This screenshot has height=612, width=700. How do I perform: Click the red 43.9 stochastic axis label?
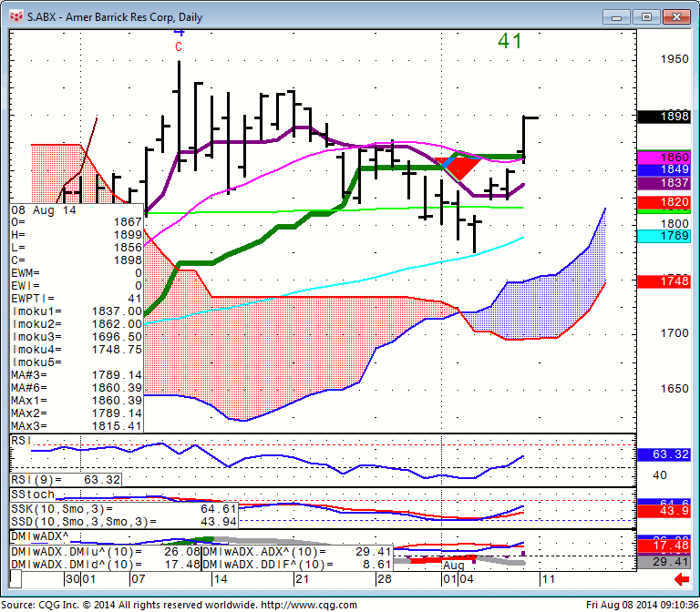click(x=664, y=511)
